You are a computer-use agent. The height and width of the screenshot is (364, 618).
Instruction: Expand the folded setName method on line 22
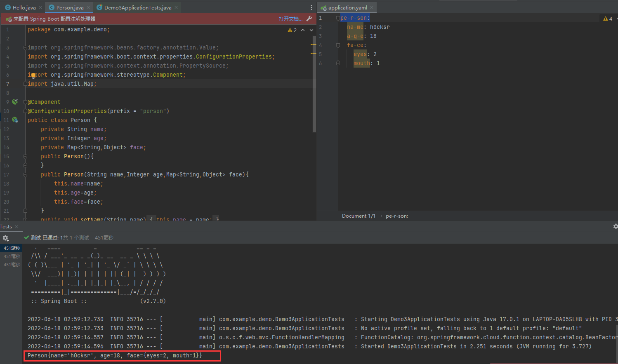(25, 219)
